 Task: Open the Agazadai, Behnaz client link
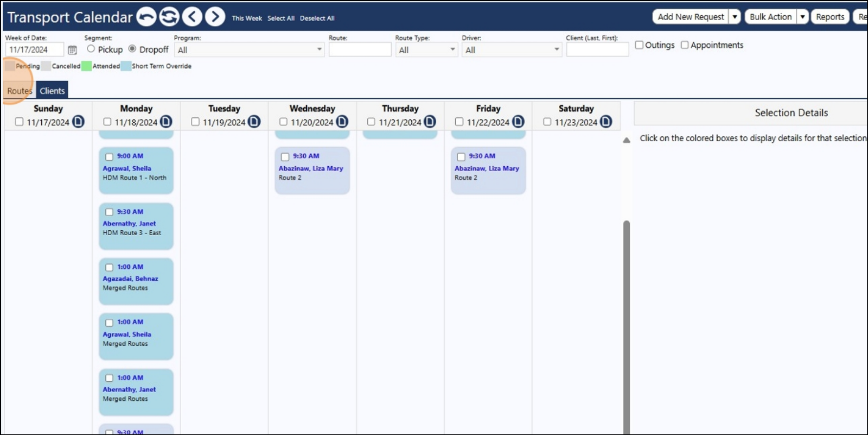pyautogui.click(x=130, y=279)
